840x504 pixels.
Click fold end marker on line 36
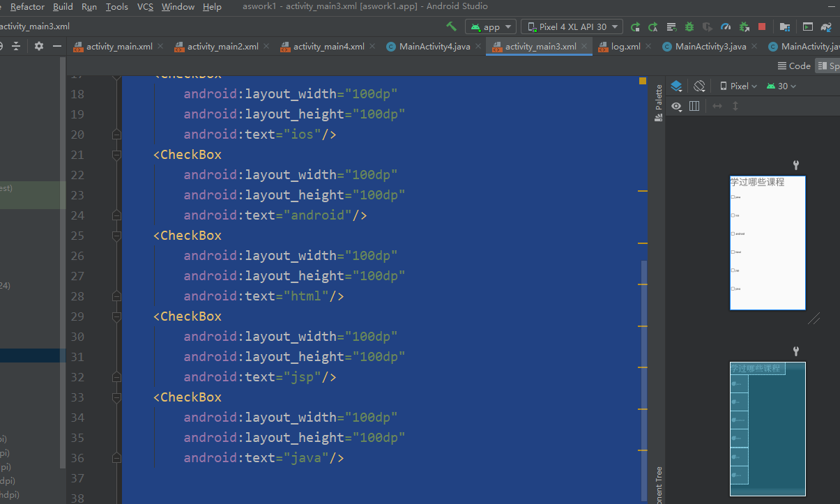tap(116, 457)
